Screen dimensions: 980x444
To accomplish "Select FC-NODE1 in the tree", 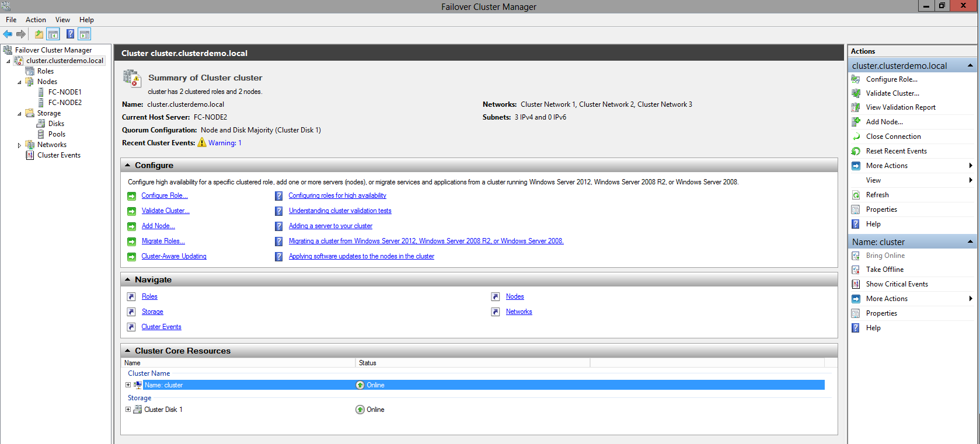I will tap(65, 92).
